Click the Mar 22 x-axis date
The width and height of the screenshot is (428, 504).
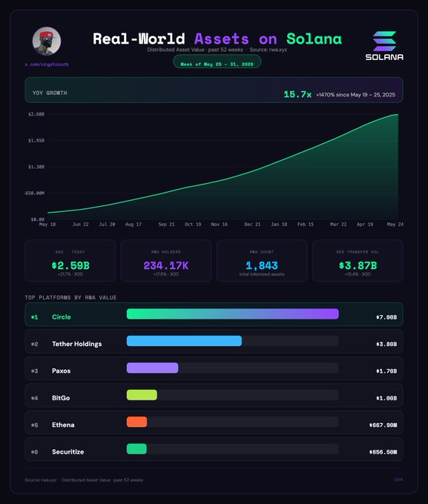click(338, 225)
